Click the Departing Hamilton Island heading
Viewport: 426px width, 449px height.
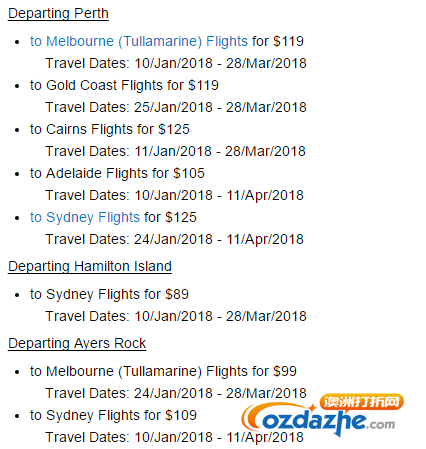tap(90, 267)
